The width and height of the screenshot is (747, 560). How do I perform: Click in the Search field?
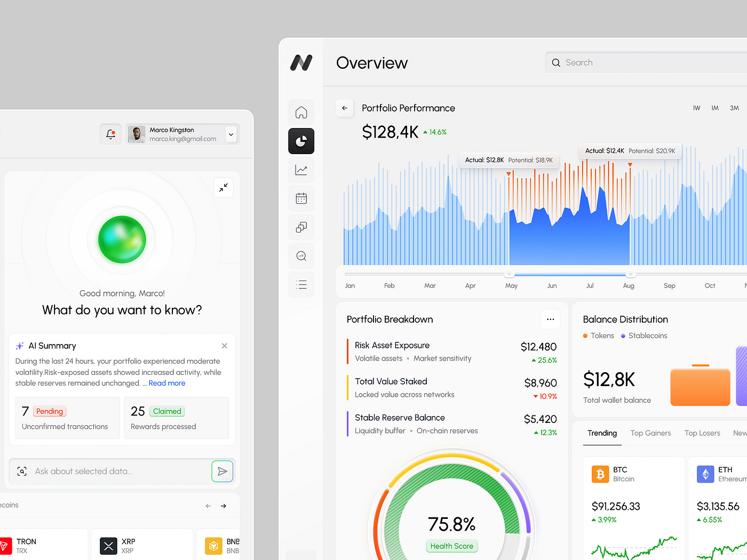(646, 62)
